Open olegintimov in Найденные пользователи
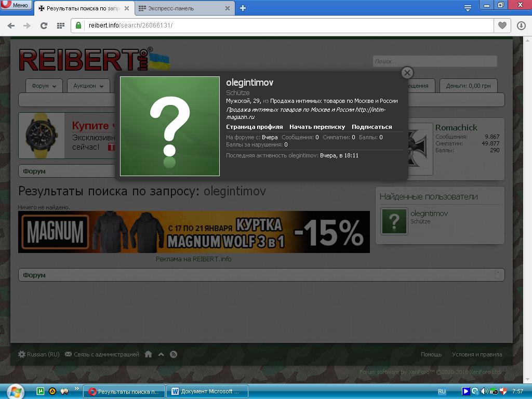 pos(429,214)
